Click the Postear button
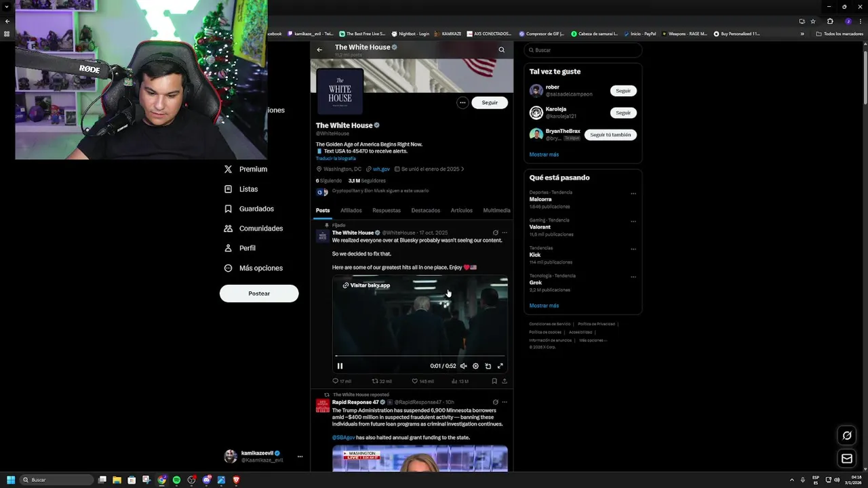The height and width of the screenshot is (488, 868). (259, 293)
